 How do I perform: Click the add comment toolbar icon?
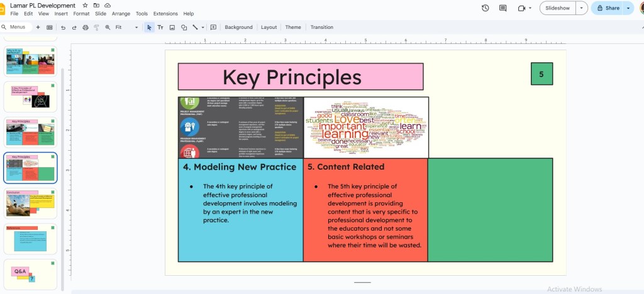[x=213, y=27]
